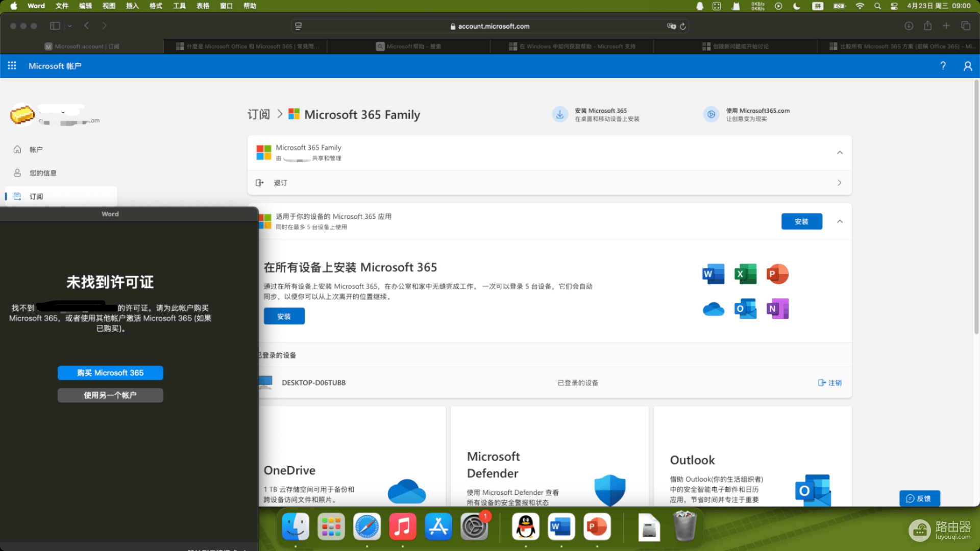Click the Word app icon on install card
The height and width of the screenshot is (551, 980).
click(713, 274)
